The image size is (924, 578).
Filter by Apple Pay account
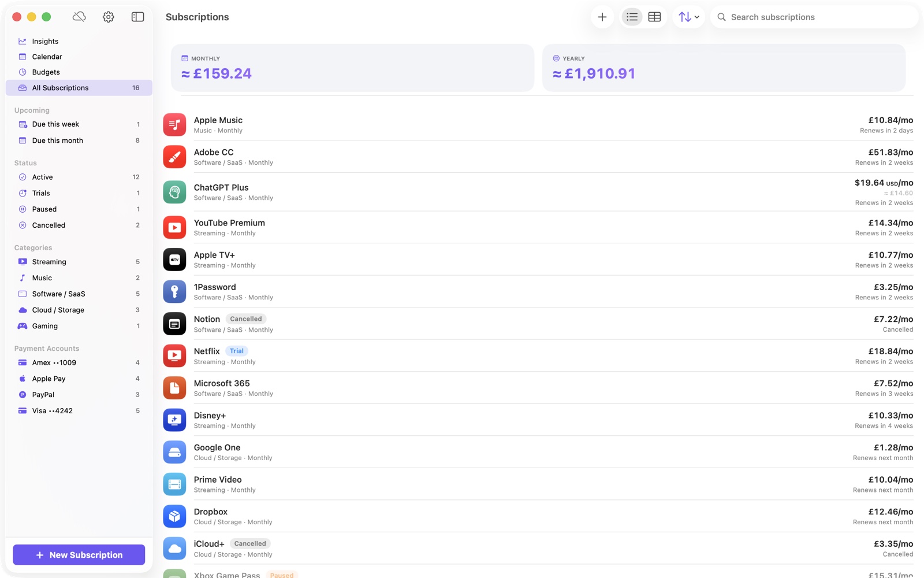point(79,379)
